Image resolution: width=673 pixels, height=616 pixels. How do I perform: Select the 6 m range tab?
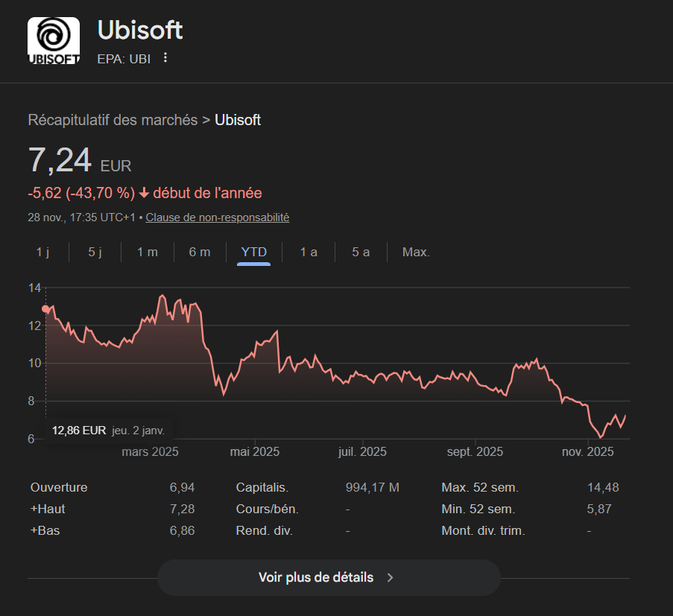point(199,252)
